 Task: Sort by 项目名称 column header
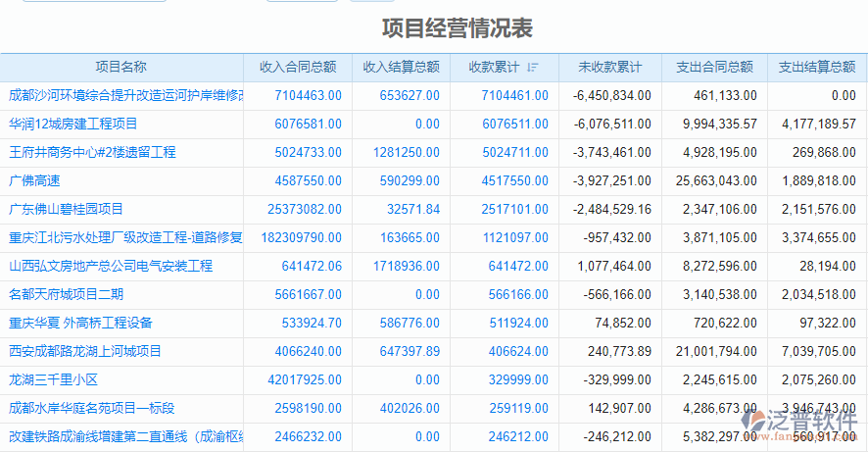[x=121, y=67]
